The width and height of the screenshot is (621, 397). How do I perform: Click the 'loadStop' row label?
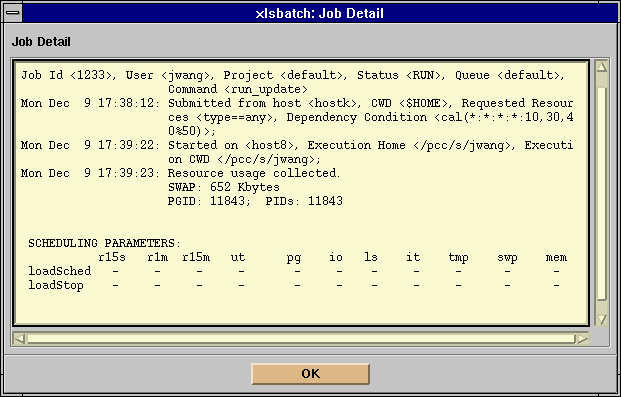[56, 285]
